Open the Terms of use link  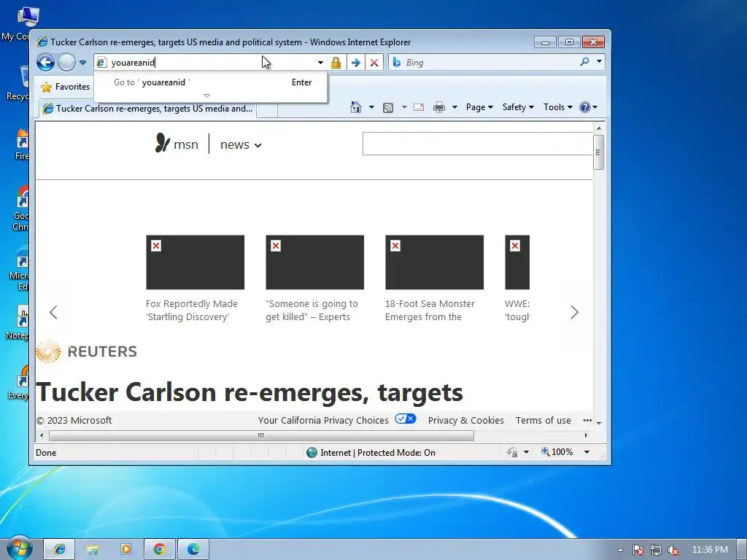click(x=543, y=421)
